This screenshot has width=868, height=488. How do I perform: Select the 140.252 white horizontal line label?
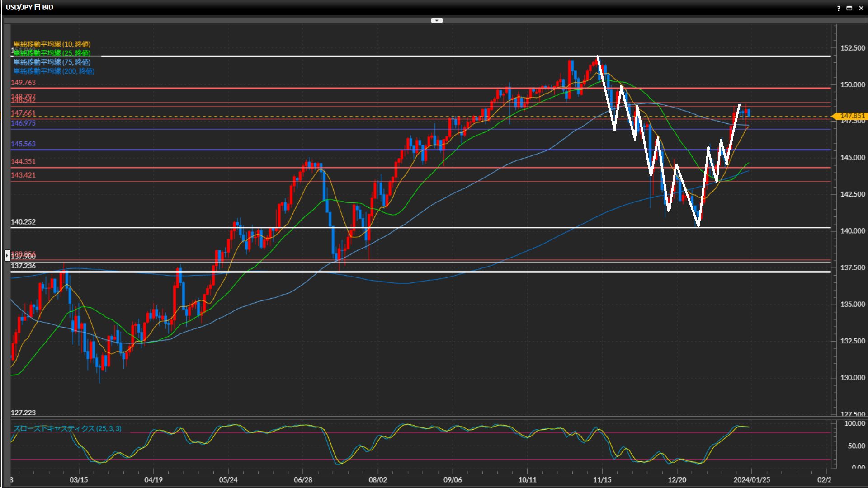23,222
